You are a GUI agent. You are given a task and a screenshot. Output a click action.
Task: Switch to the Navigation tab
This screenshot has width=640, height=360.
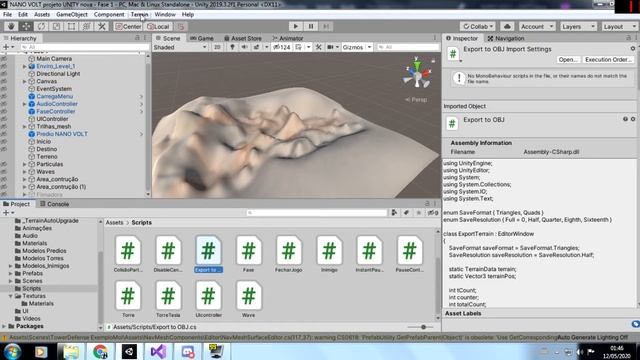(506, 38)
